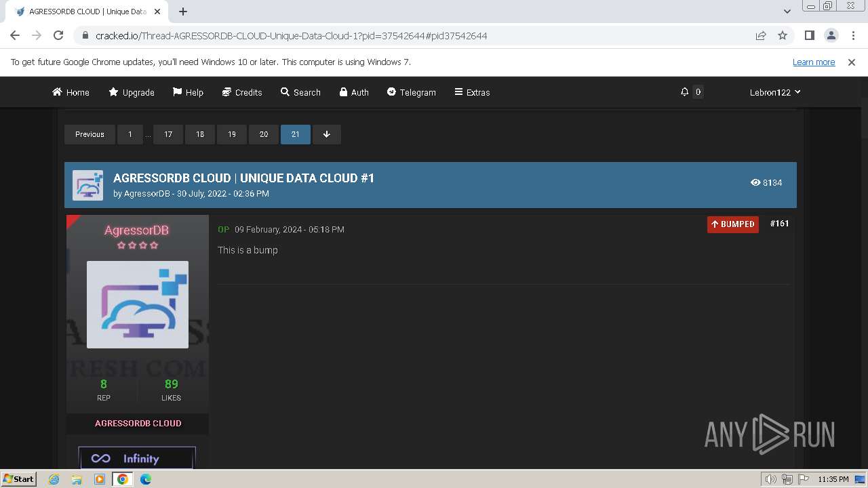The height and width of the screenshot is (488, 868).
Task: Open Windows Media Player from taskbar
Action: pyautogui.click(x=100, y=479)
